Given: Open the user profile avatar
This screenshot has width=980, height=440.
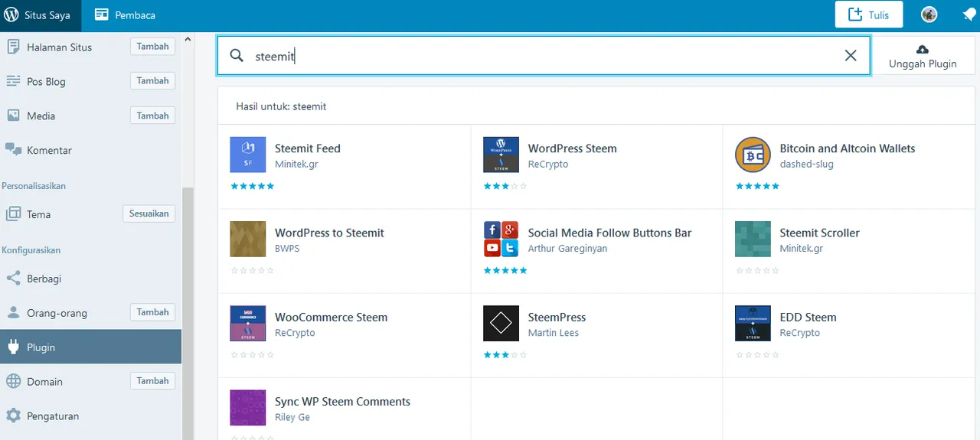Looking at the screenshot, I should coord(929,15).
